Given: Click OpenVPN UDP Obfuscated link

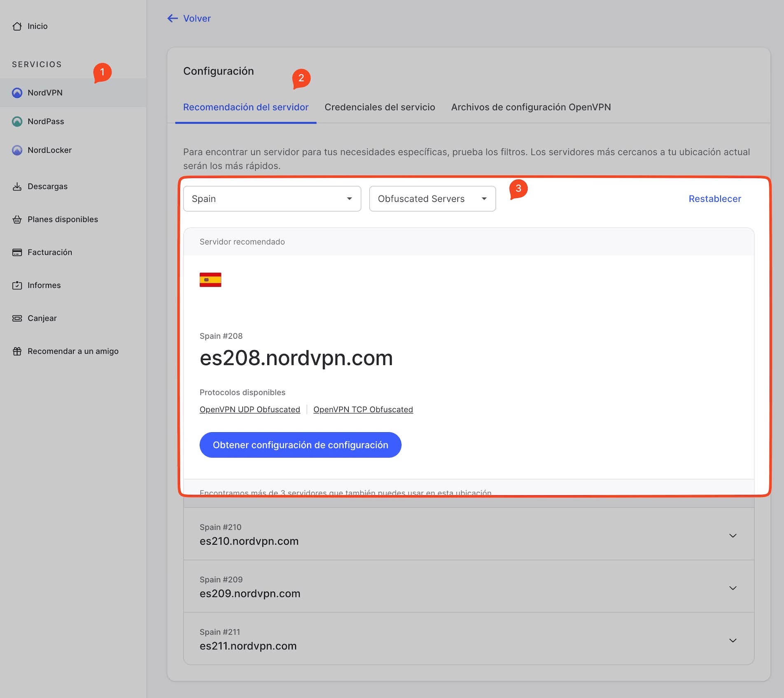Looking at the screenshot, I should pyautogui.click(x=250, y=410).
